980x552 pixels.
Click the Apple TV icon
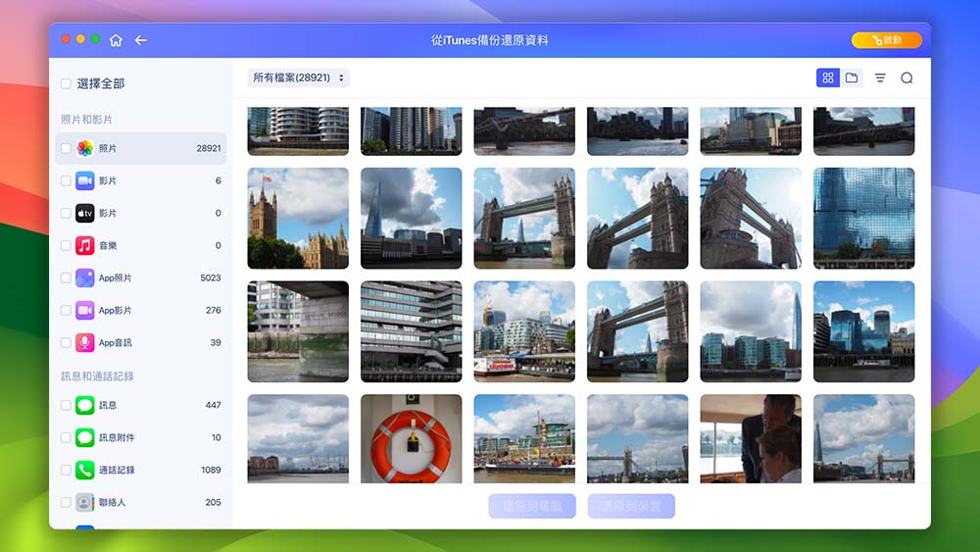click(x=85, y=213)
